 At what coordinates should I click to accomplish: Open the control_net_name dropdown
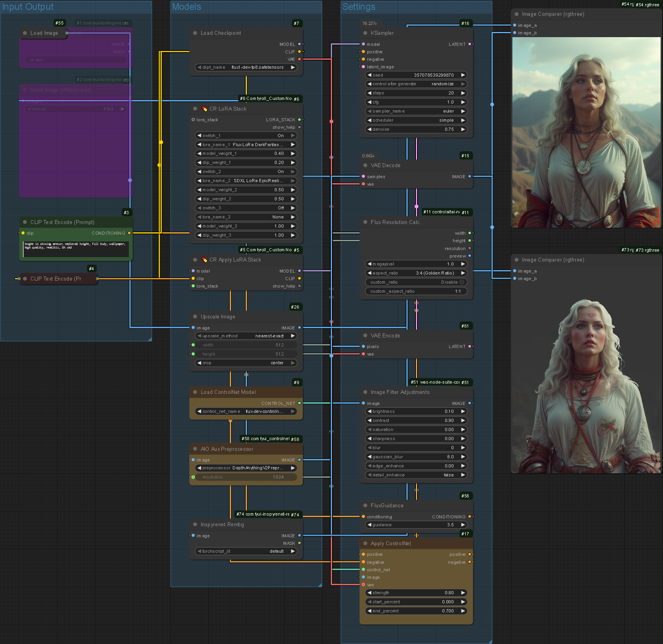[x=246, y=412]
